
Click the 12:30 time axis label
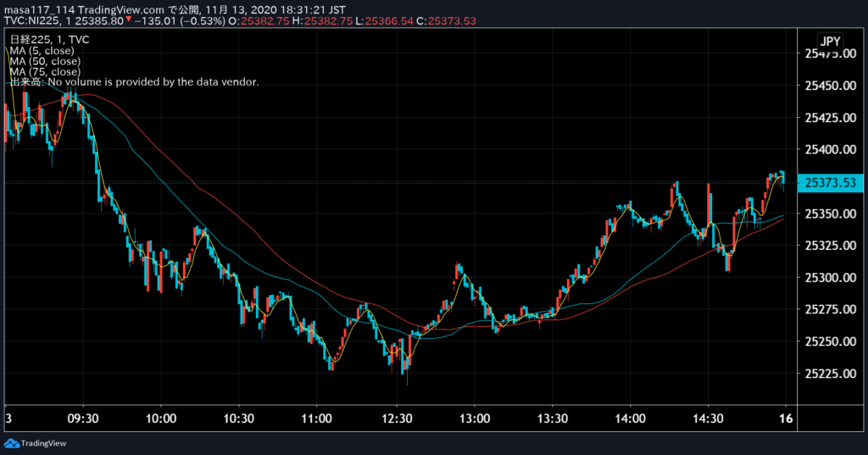click(x=397, y=419)
